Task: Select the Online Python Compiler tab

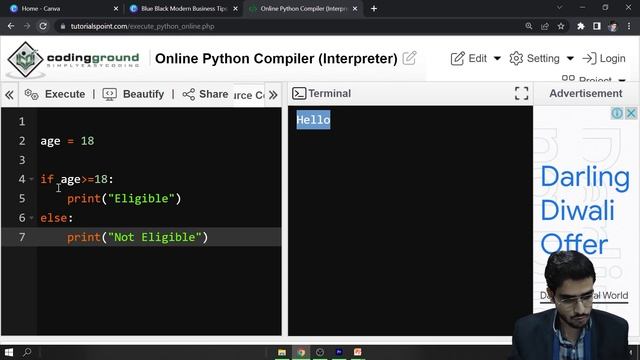Action: click(x=302, y=9)
